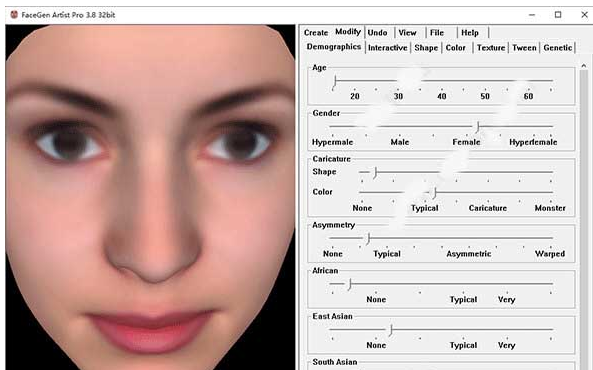Minimize the FaceGen window
This screenshot has height=370, width=593.
(532, 15)
